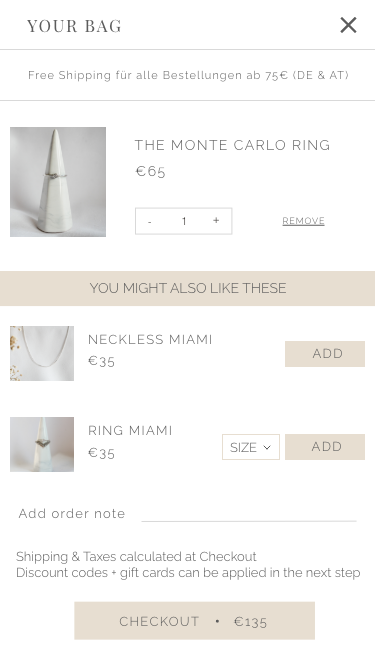This screenshot has width=375, height=667.
Task: Click the quantity field showing 1
Action: click(x=184, y=221)
